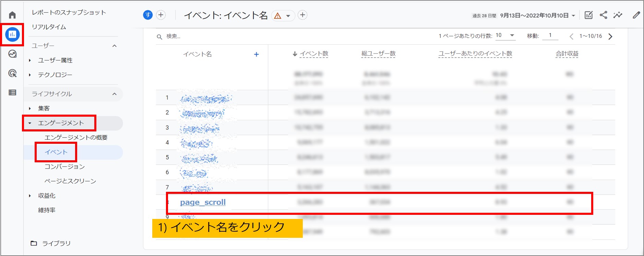
Task: Open the page_scroll event link
Action: (x=203, y=202)
